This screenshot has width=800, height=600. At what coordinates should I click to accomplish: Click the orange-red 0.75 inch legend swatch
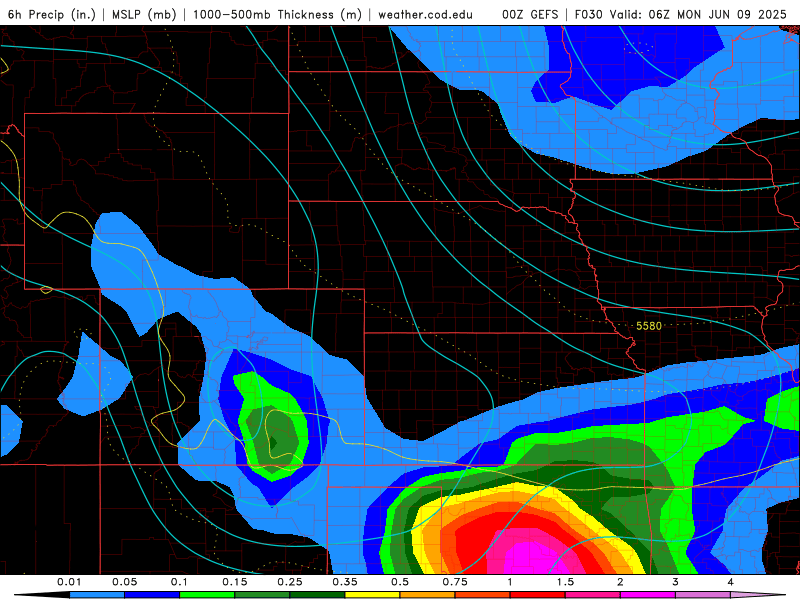click(483, 595)
